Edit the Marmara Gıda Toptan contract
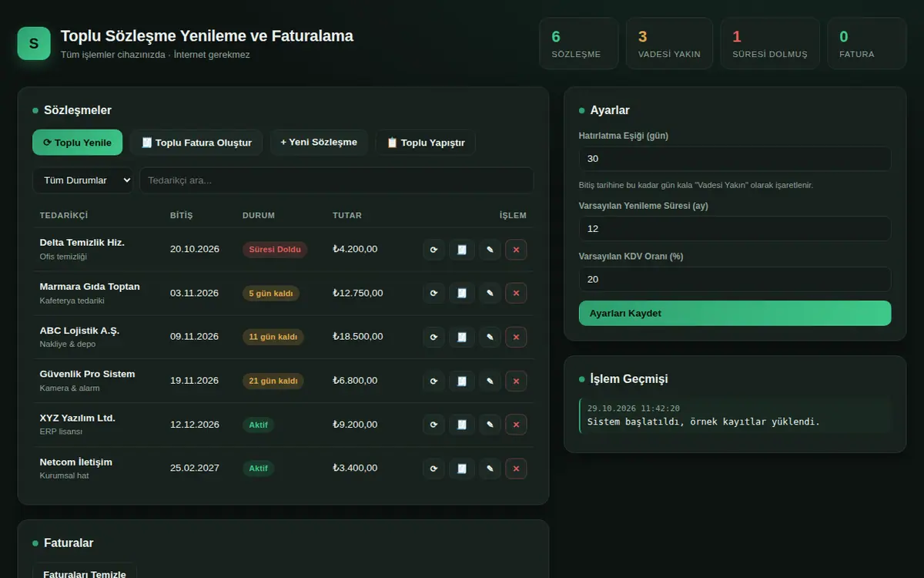 pyautogui.click(x=490, y=293)
